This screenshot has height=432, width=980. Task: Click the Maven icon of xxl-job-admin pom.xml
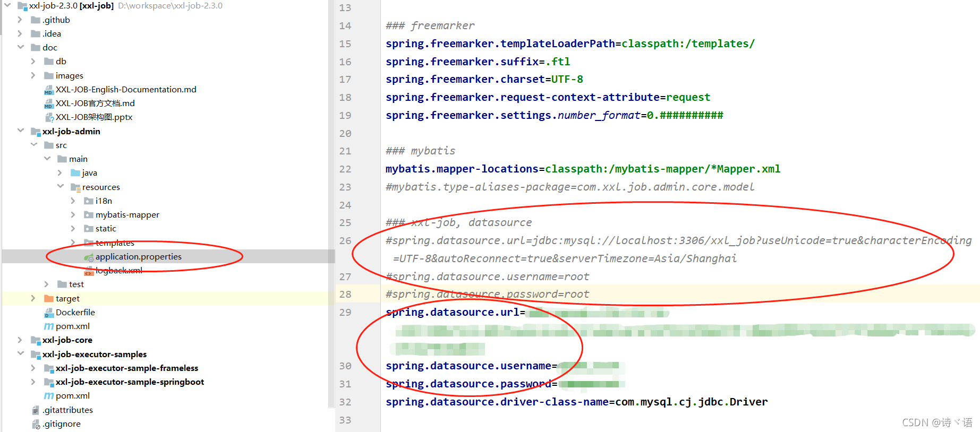click(49, 326)
